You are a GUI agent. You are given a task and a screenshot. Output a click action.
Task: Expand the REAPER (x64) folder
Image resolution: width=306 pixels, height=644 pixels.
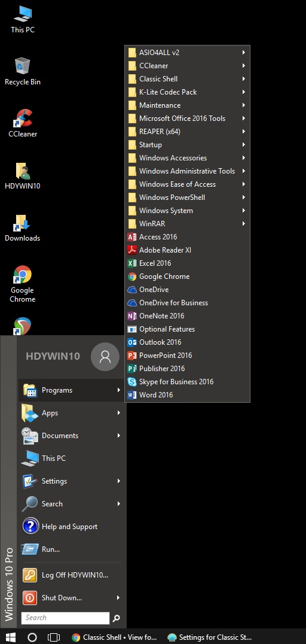point(188,132)
